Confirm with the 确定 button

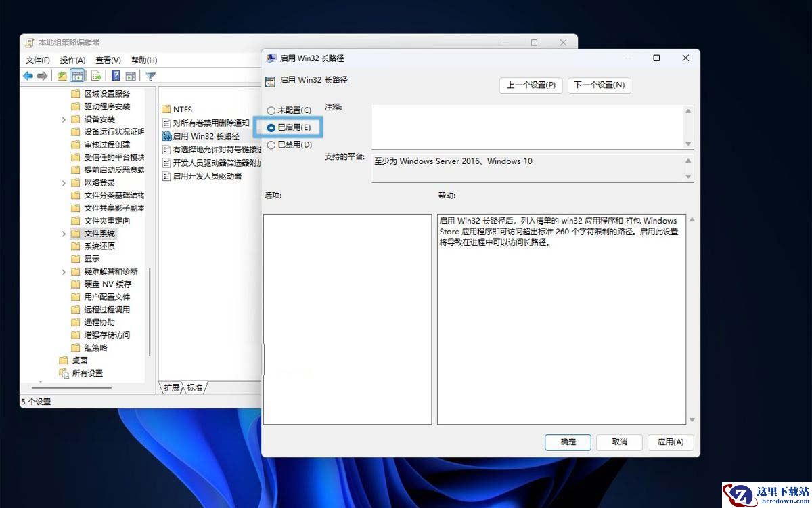[x=568, y=442]
